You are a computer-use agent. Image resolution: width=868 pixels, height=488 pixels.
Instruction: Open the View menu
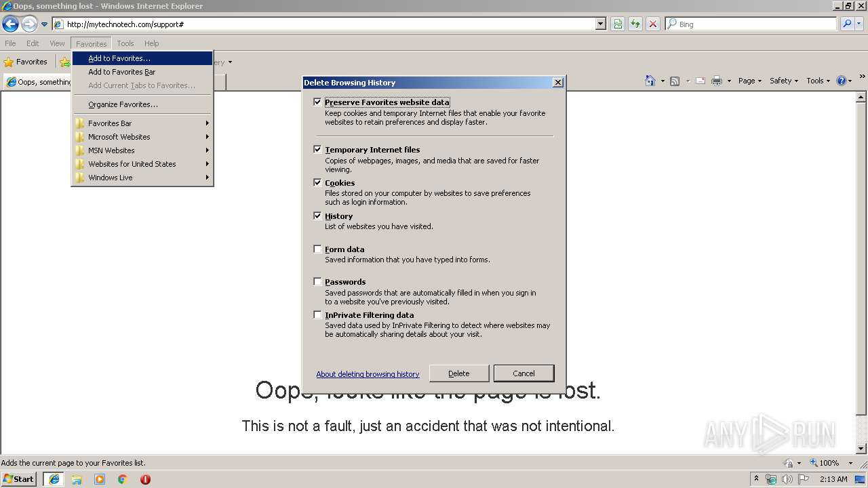[57, 43]
